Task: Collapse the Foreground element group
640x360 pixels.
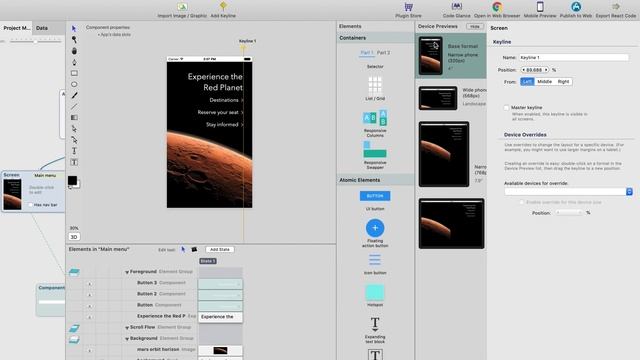Action: click(x=127, y=272)
